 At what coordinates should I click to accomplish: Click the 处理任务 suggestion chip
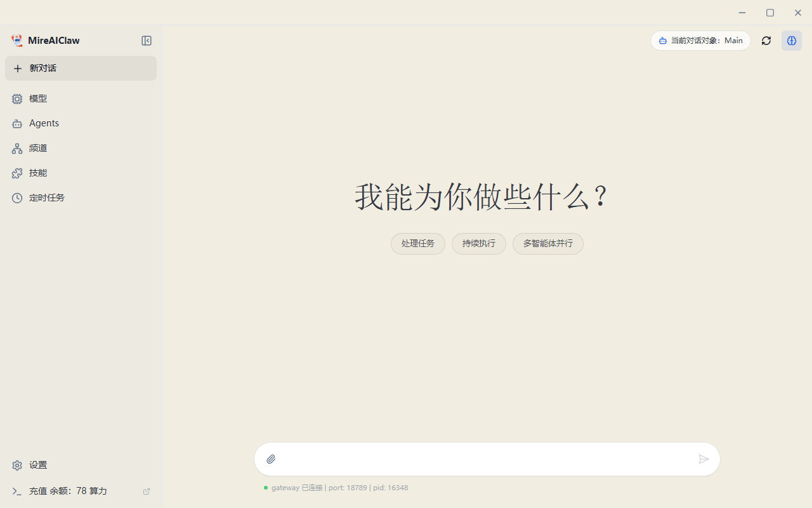[x=417, y=243]
